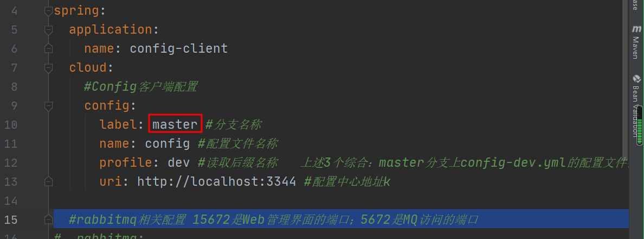Click line number 15 in gutter
Image resolution: width=644 pixels, height=239 pixels.
[x=11, y=219]
